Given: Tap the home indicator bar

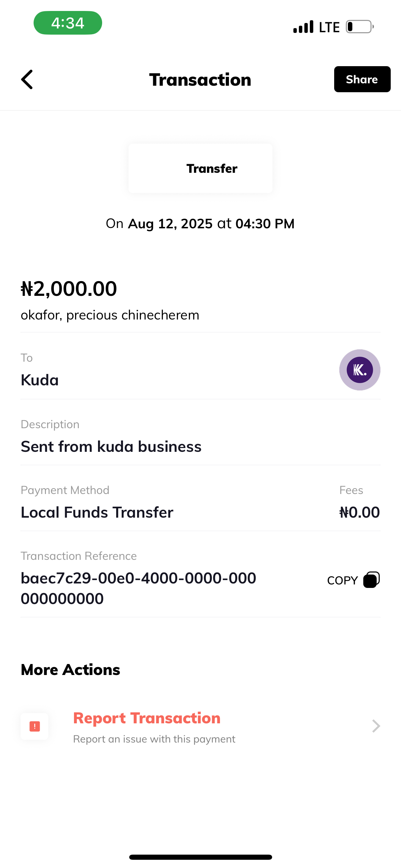Looking at the screenshot, I should pyautogui.click(x=200, y=857).
